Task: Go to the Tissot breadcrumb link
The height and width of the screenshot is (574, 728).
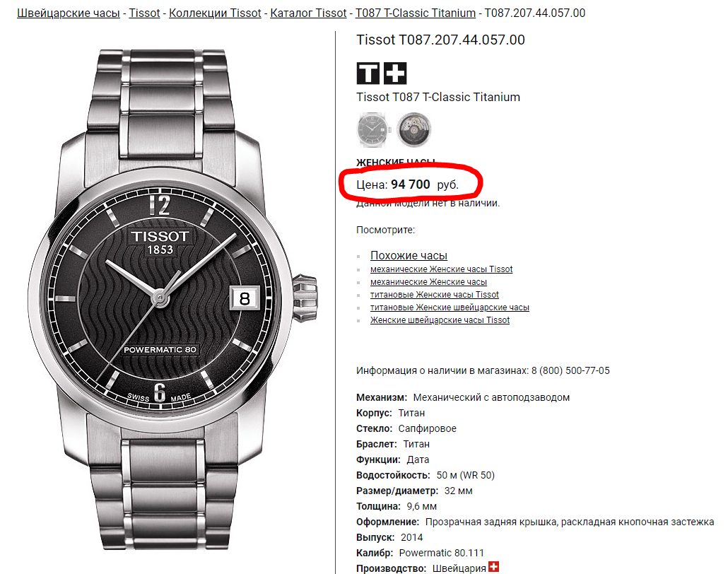Action: point(144,13)
